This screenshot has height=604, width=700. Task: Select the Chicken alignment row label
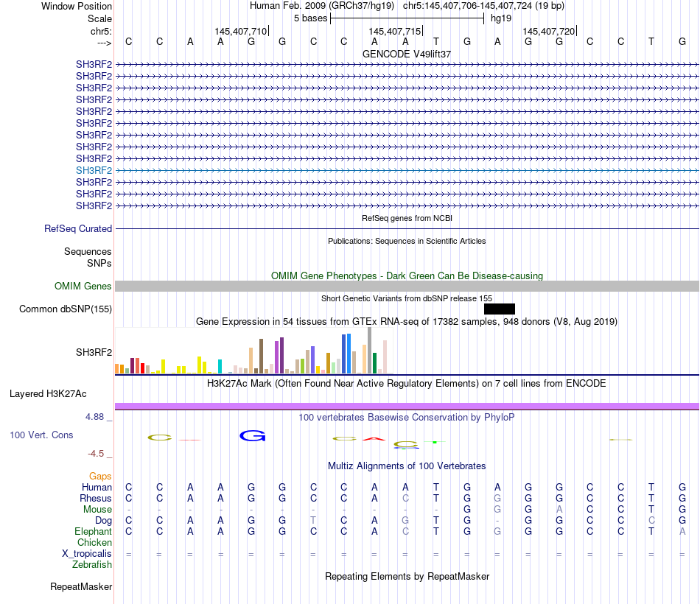pyautogui.click(x=94, y=542)
